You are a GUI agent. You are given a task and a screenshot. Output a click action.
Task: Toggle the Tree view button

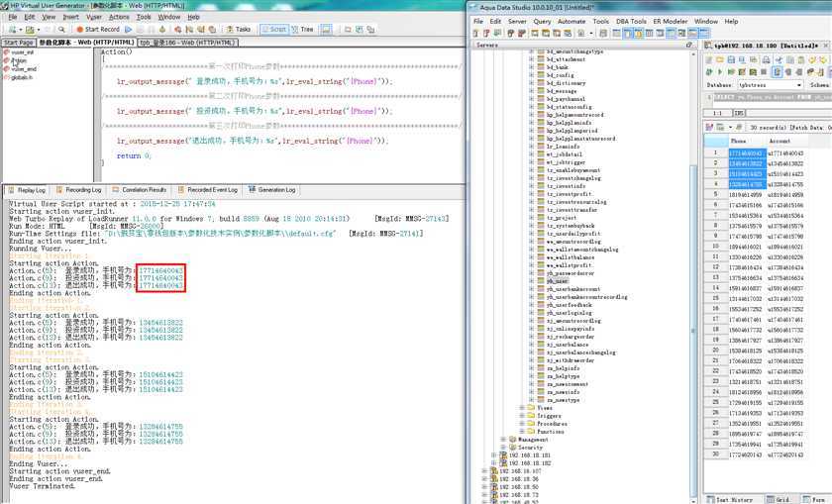(302, 29)
